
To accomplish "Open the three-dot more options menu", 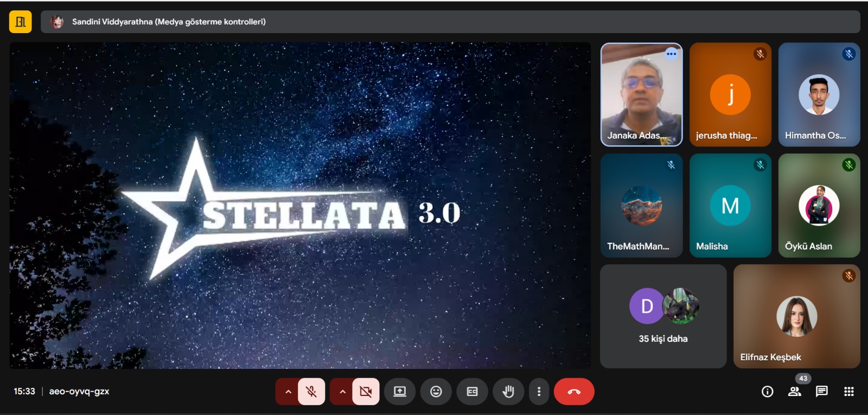I will [x=539, y=392].
